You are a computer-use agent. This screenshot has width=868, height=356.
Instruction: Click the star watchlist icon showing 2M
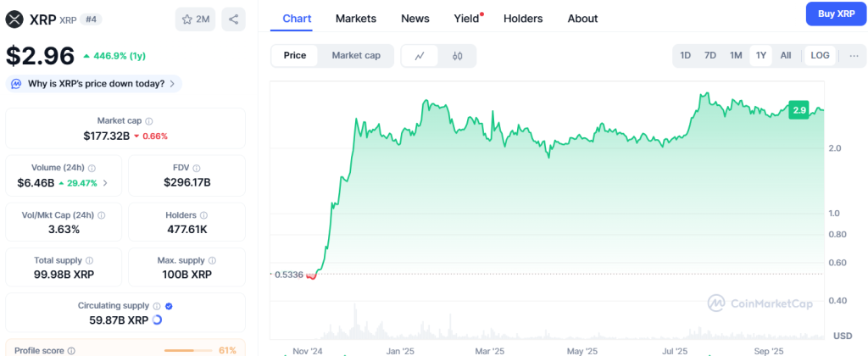pyautogui.click(x=196, y=19)
